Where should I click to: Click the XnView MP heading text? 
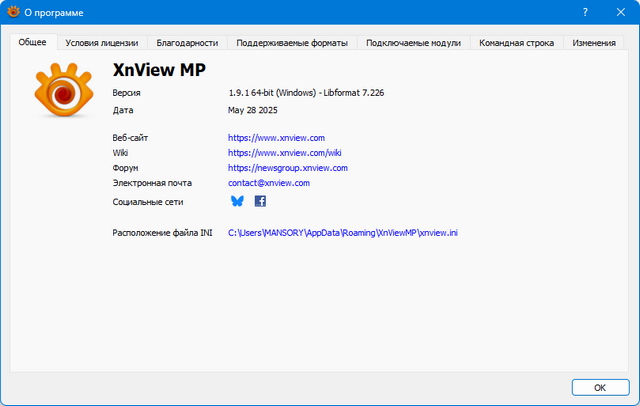point(159,70)
